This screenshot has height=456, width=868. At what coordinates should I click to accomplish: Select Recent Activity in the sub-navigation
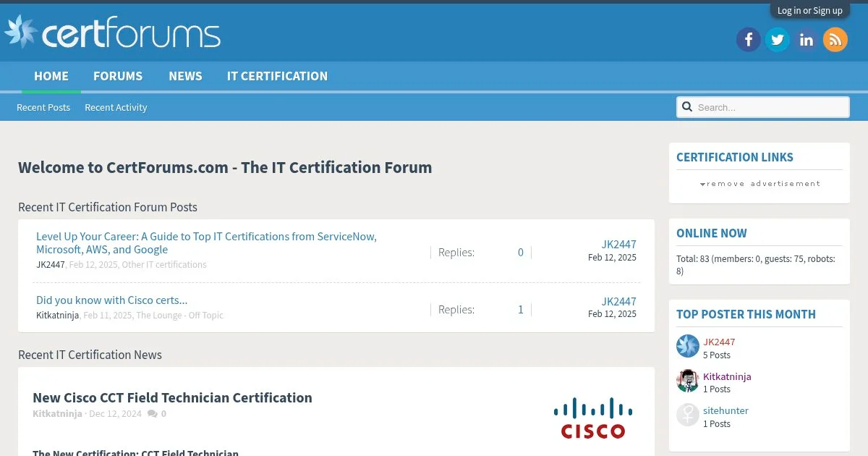(116, 107)
